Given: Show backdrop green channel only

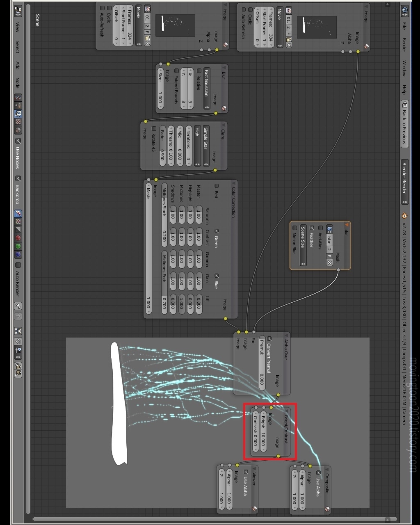Looking at the screenshot, I should 18,246.
